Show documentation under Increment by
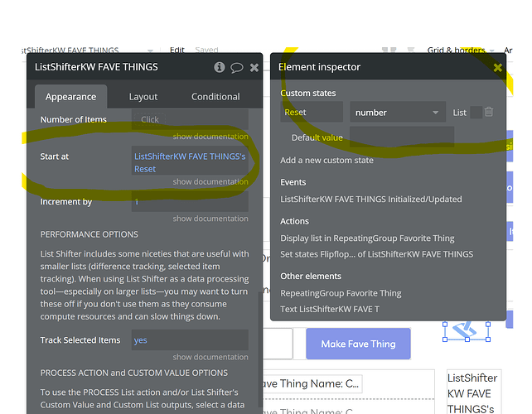 210,219
